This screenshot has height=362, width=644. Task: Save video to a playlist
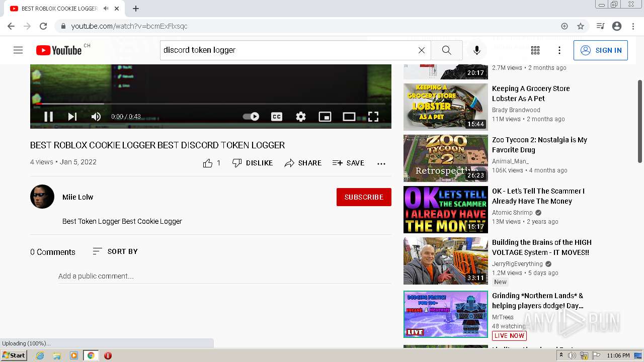348,163
